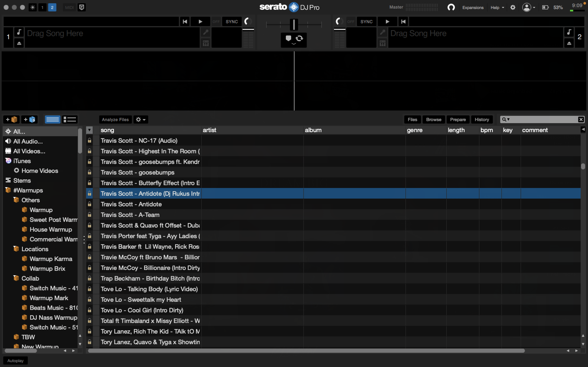The image size is (588, 367).
Task: Select the Warmup Karma crate
Action: 51,259
